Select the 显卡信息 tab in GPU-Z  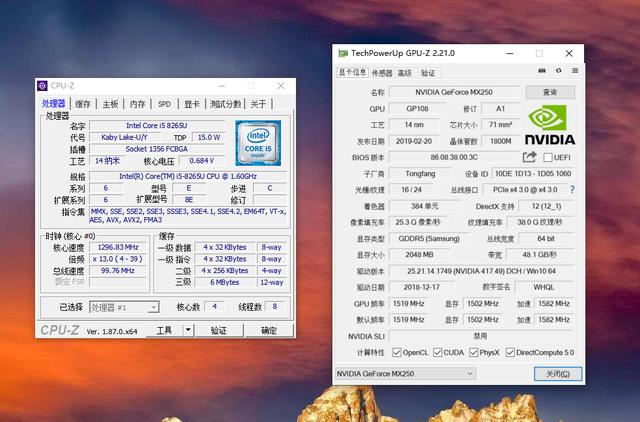click(x=353, y=73)
